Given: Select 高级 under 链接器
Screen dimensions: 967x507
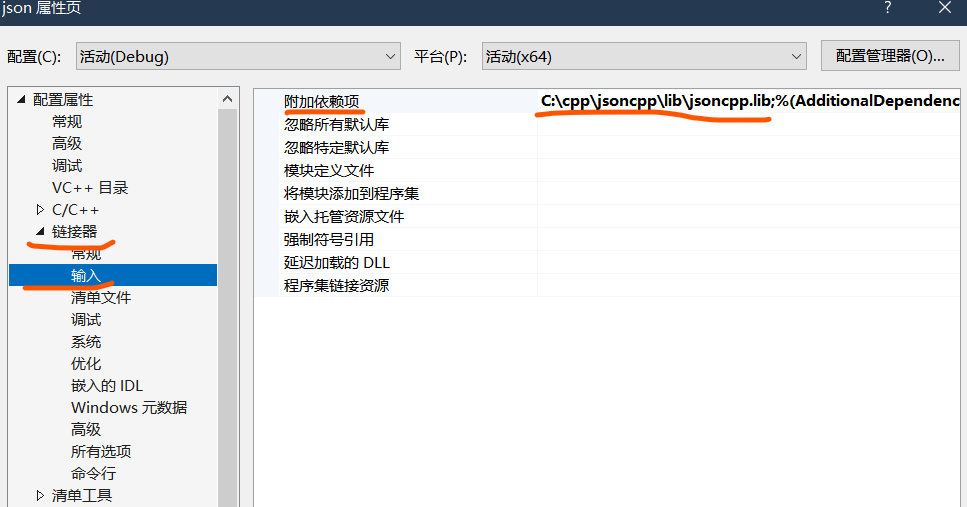Looking at the screenshot, I should [86, 429].
